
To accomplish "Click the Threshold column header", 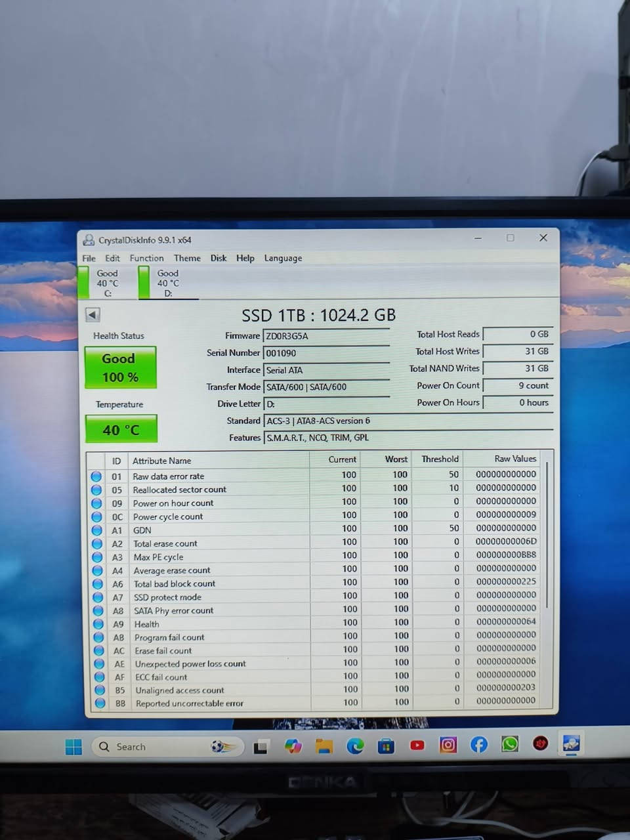I will point(437,459).
